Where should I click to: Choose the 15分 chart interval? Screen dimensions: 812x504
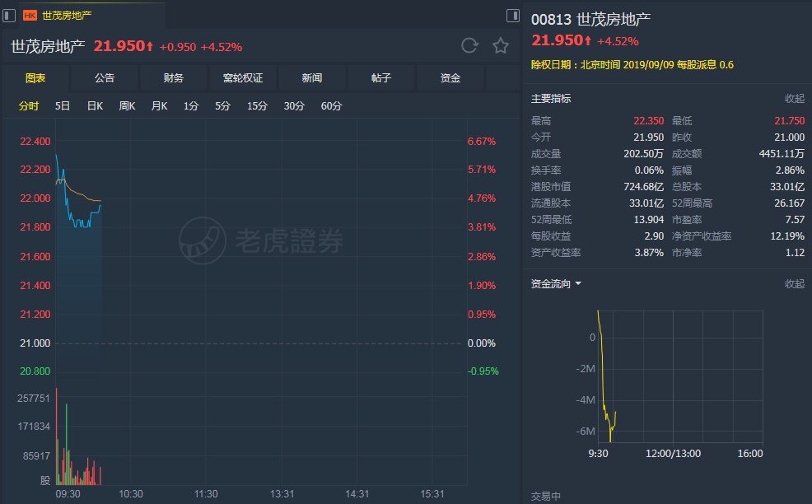pyautogui.click(x=257, y=106)
